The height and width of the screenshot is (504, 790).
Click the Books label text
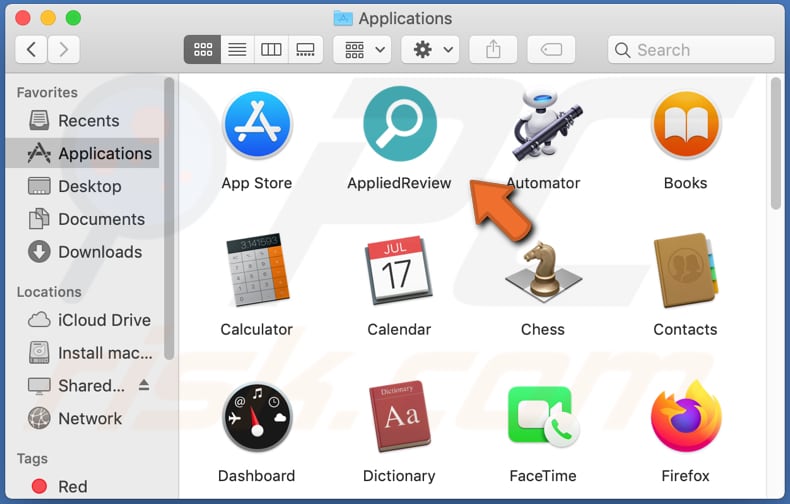click(685, 183)
